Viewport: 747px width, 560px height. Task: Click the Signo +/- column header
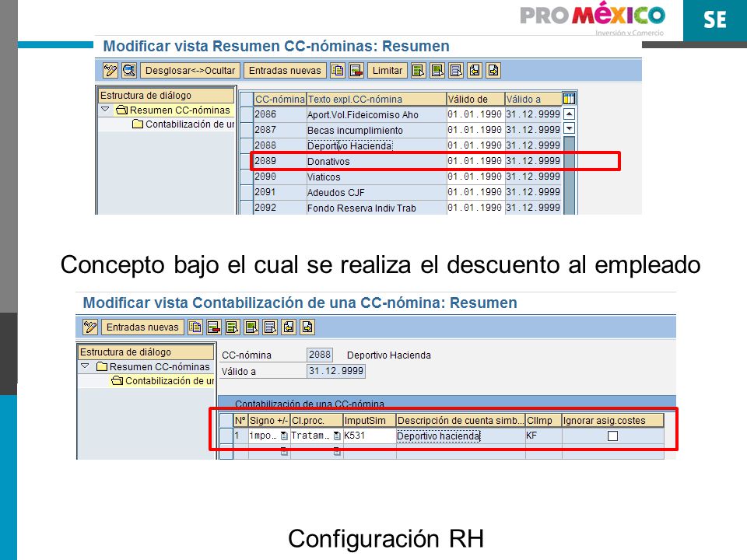pos(269,421)
